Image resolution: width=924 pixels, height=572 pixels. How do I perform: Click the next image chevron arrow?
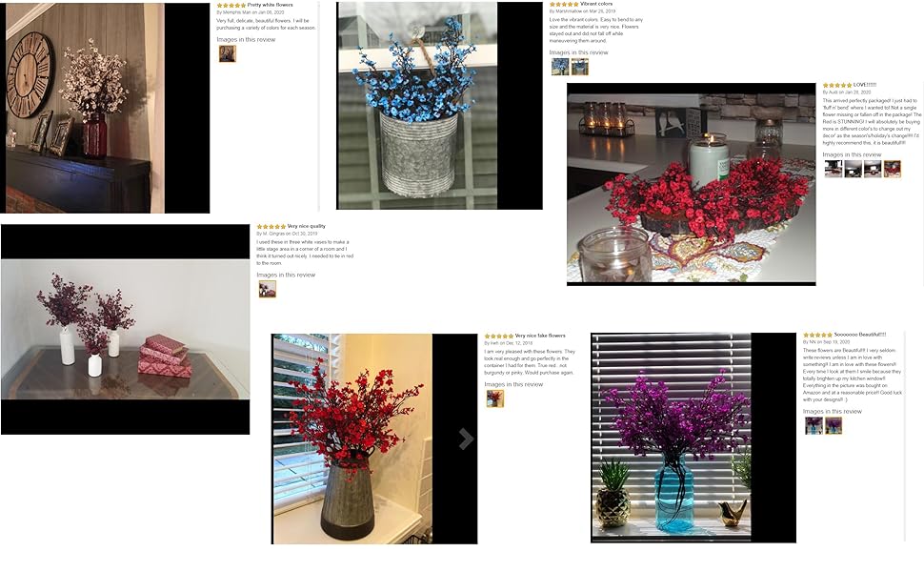tap(466, 439)
